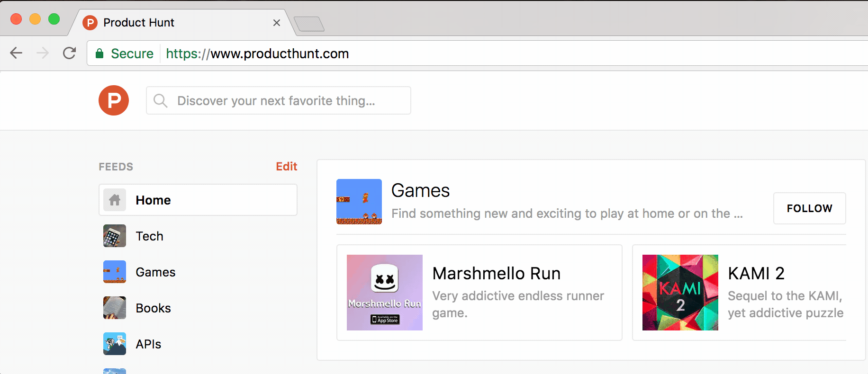This screenshot has width=868, height=374.
Task: Click the APIs feed icon
Action: pos(115,344)
